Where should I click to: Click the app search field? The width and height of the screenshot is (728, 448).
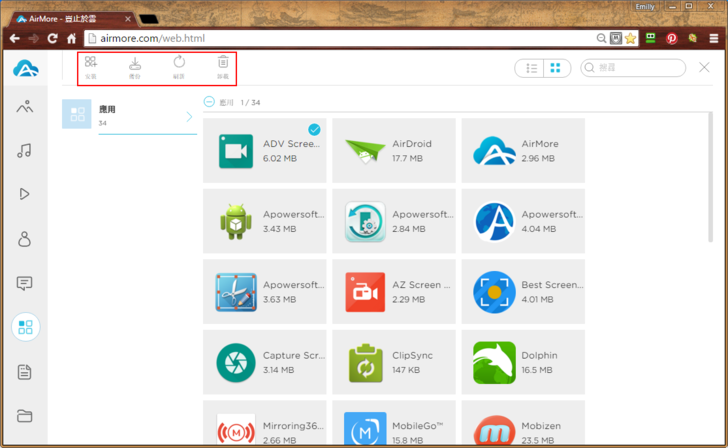click(x=633, y=68)
